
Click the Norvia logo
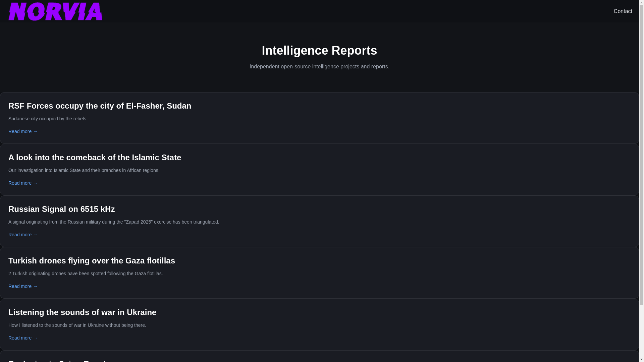pos(55,11)
